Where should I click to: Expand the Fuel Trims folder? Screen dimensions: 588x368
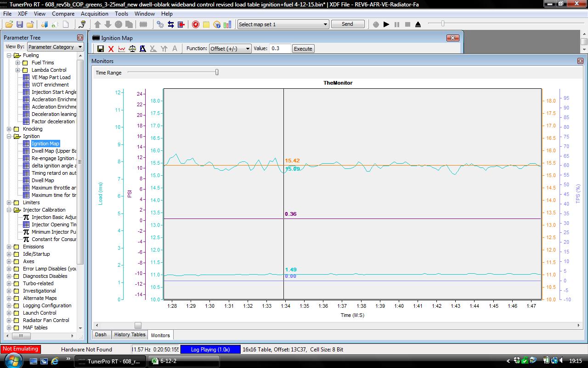point(17,63)
